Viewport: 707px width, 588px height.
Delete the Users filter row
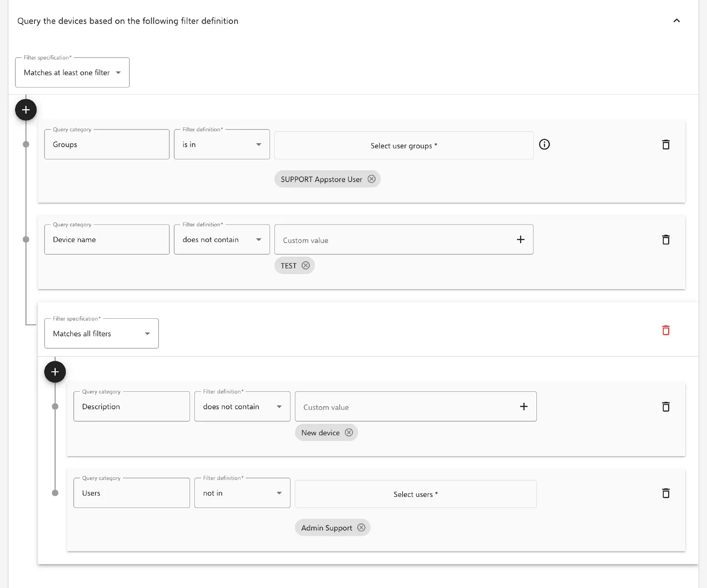click(x=666, y=493)
